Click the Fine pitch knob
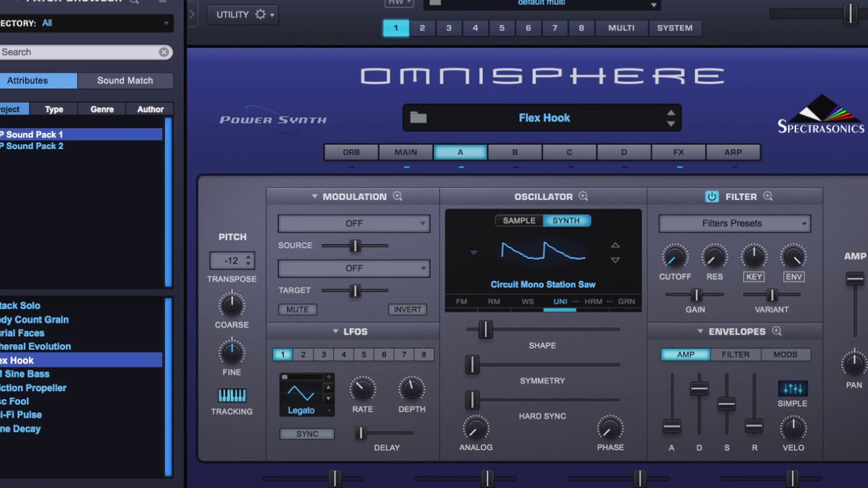 (232, 352)
